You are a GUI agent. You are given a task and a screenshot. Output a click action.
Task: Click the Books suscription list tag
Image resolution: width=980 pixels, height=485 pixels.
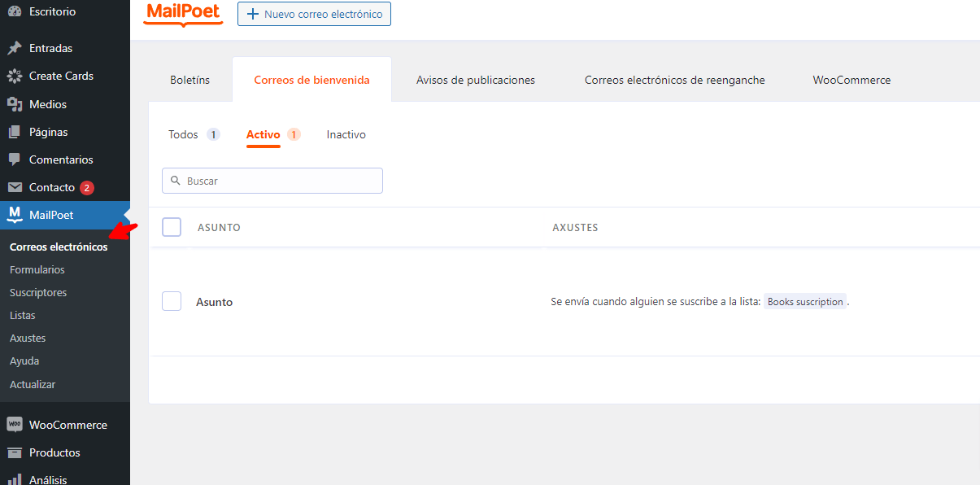[x=805, y=301]
